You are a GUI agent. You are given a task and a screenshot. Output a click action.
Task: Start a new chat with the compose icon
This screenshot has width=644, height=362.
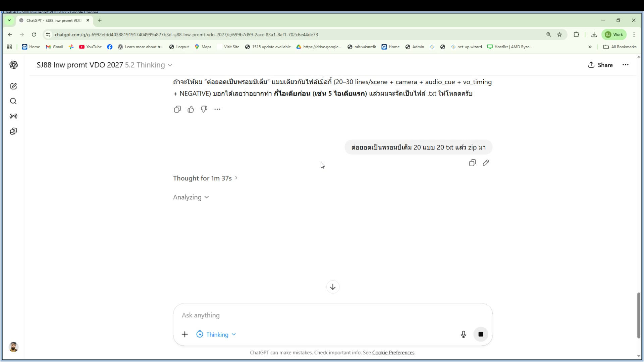(x=13, y=86)
